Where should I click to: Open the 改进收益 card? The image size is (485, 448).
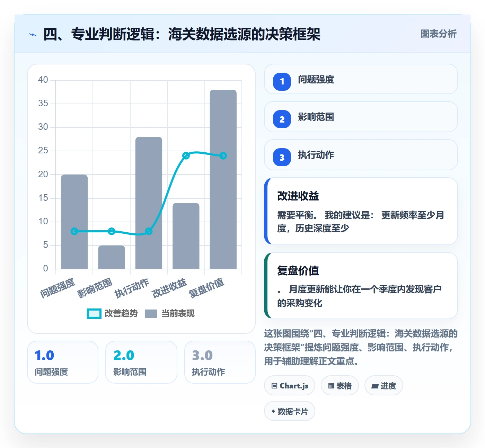pos(361,211)
